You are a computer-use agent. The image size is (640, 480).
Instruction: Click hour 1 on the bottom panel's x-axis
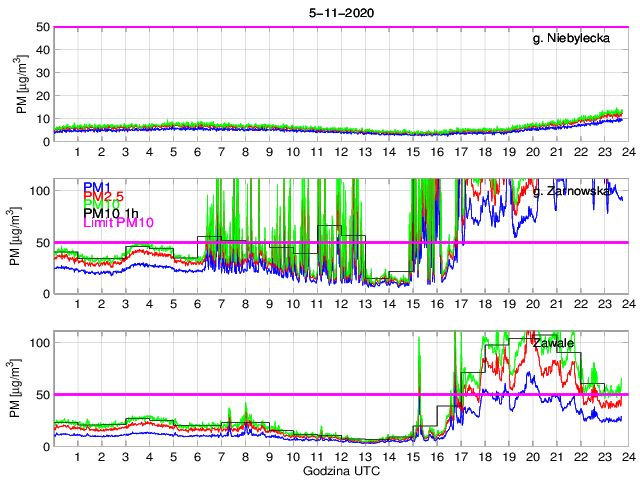tap(78, 457)
